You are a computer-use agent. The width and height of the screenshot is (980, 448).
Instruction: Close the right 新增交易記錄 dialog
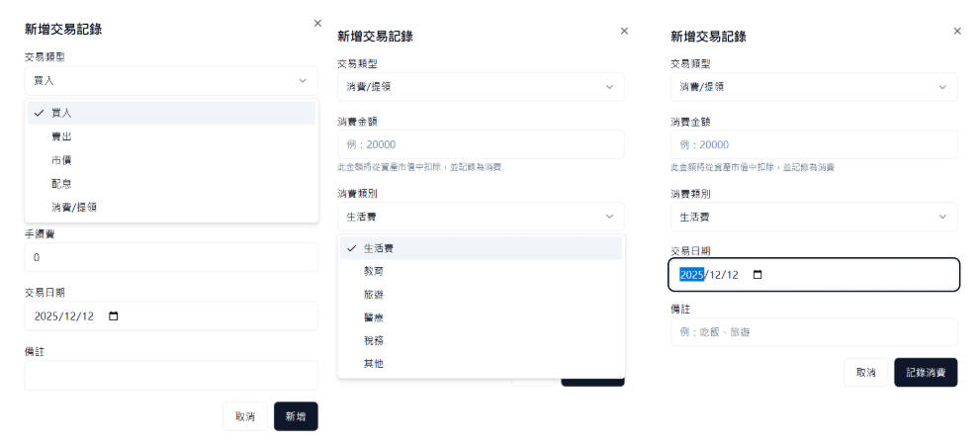pyautogui.click(x=957, y=31)
